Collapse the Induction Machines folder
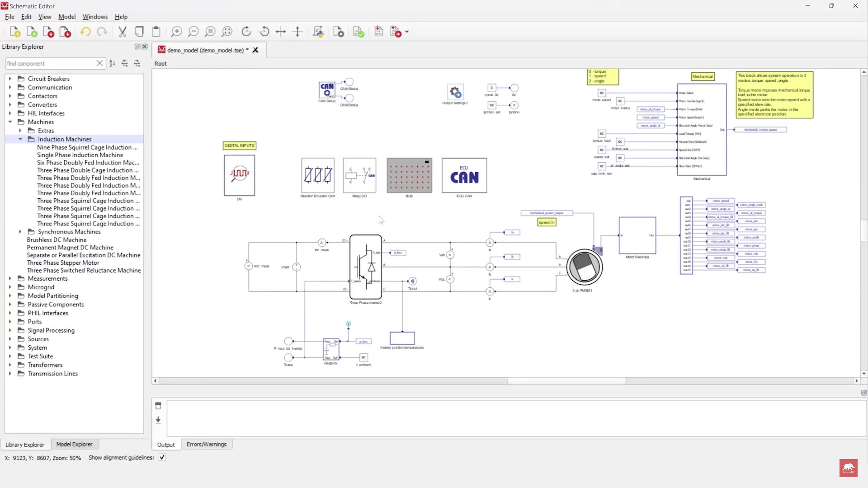This screenshot has width=868, height=488. [x=20, y=139]
